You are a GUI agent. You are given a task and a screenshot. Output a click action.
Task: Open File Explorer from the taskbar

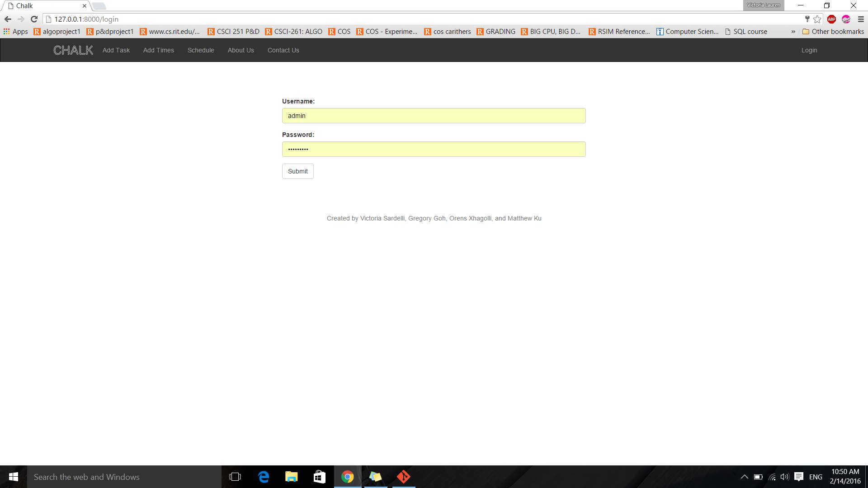pos(292,477)
